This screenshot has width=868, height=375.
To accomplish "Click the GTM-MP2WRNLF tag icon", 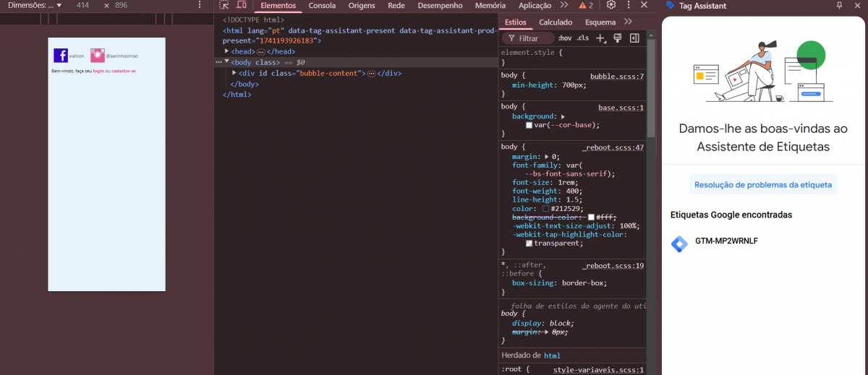I will 678,243.
